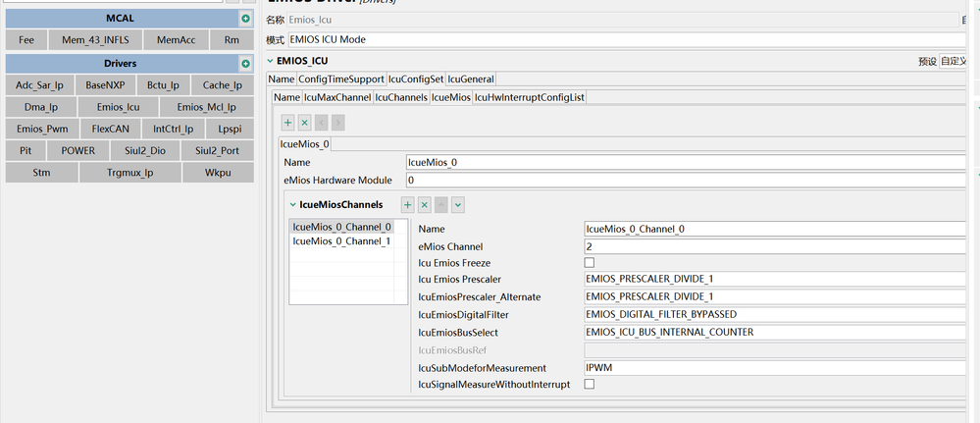
Task: Move IcueMiosChannels item up
Action: click(x=441, y=204)
